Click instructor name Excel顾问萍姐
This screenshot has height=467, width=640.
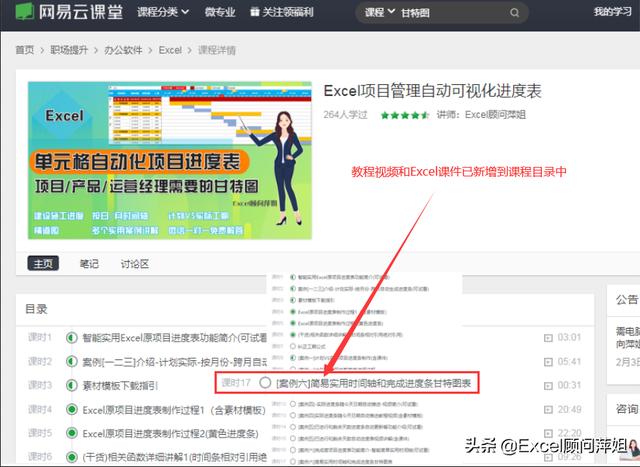[496, 115]
